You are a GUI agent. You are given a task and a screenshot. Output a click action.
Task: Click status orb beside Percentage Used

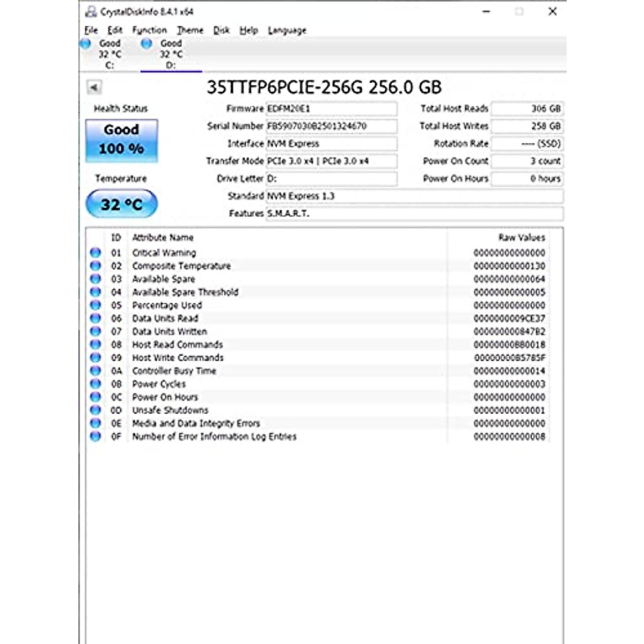(96, 305)
